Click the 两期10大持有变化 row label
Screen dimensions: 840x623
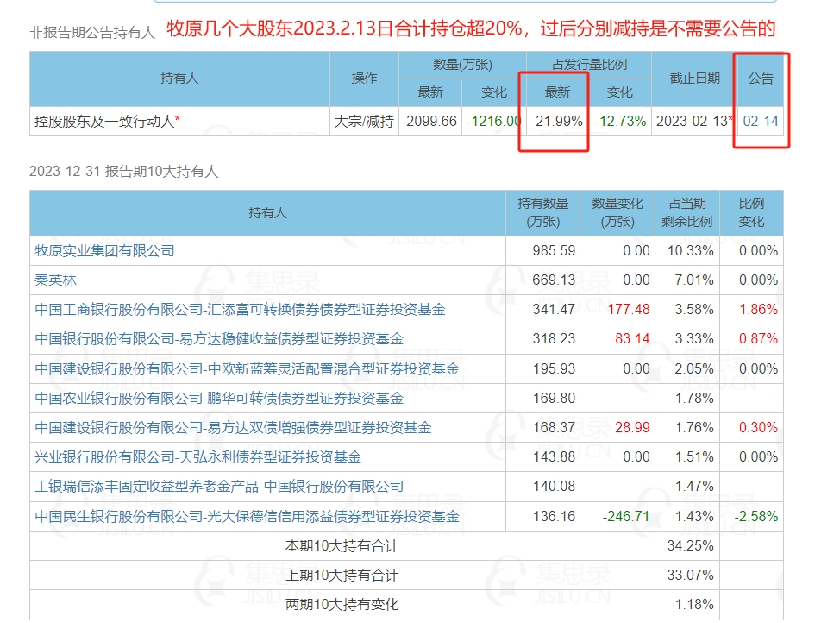342,605
